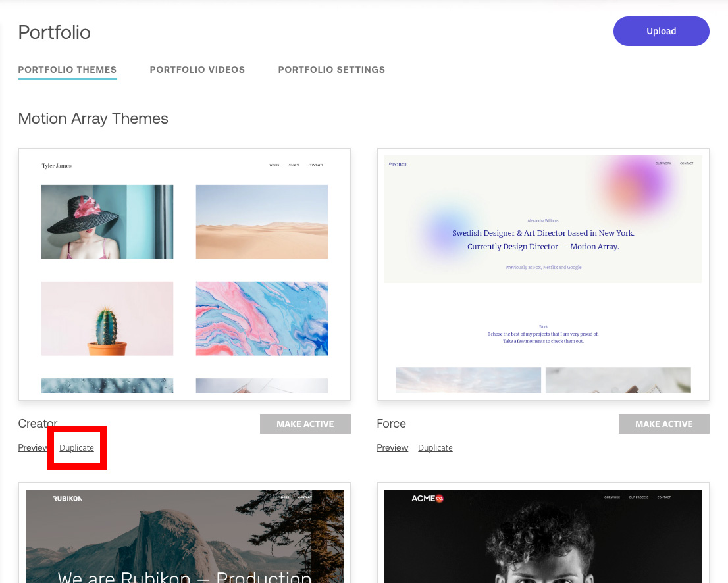Open the Rubikon theme thumbnail
The height and width of the screenshot is (583, 728).
pyautogui.click(x=184, y=534)
